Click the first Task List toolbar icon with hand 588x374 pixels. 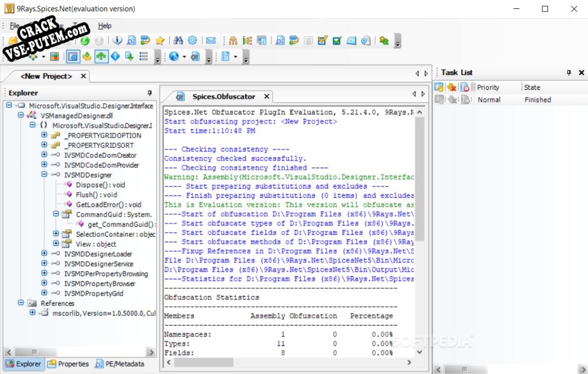pyautogui.click(x=439, y=87)
